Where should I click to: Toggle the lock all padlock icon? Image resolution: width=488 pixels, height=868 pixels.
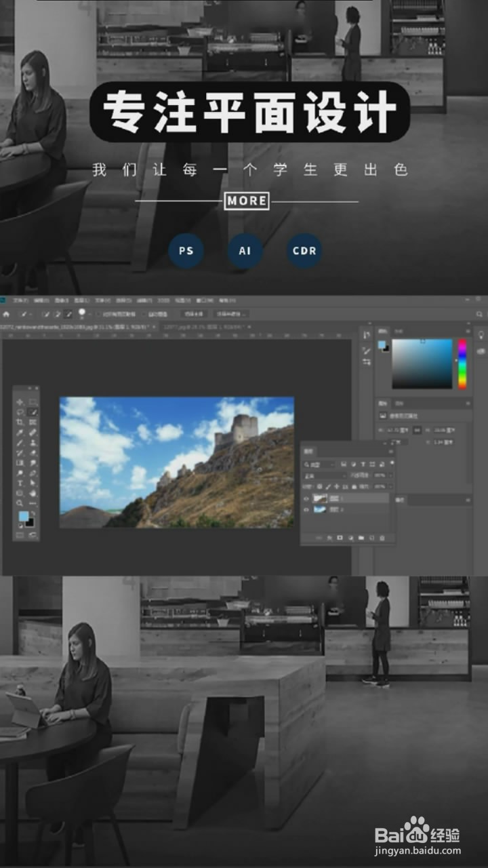[x=354, y=487]
